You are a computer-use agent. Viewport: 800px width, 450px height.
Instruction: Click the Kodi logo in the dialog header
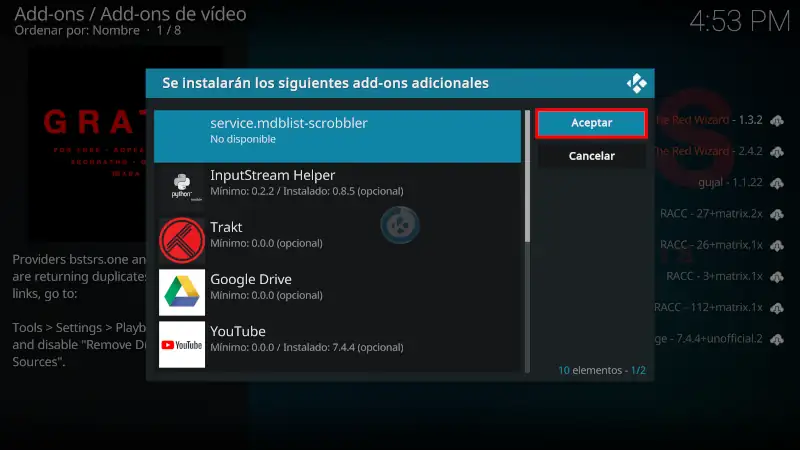pos(636,83)
